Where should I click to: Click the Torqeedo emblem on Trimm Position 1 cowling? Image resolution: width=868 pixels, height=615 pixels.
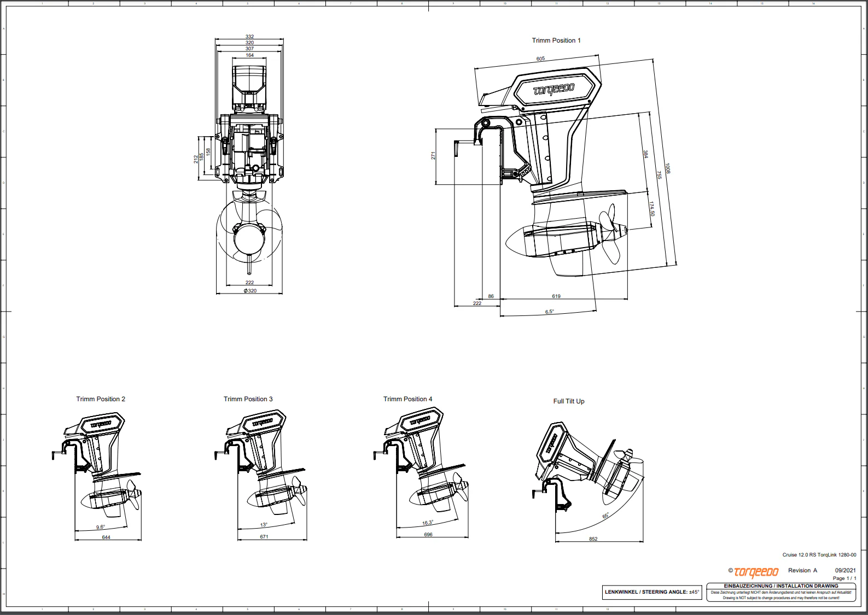pos(554,89)
